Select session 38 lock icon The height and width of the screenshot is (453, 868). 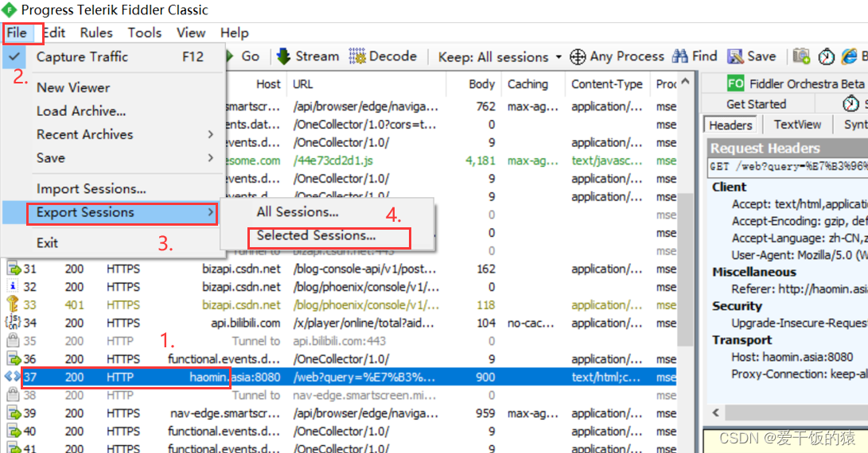[13, 395]
